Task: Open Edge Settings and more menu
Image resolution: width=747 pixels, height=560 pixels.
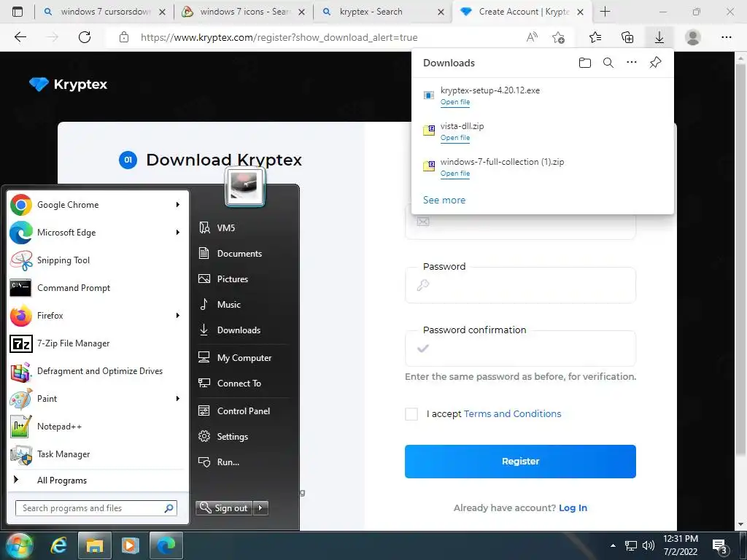Action: coord(727,37)
